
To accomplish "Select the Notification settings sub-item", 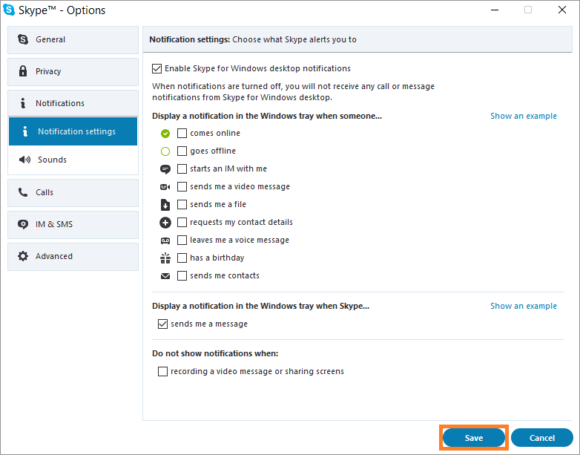I will (x=73, y=131).
